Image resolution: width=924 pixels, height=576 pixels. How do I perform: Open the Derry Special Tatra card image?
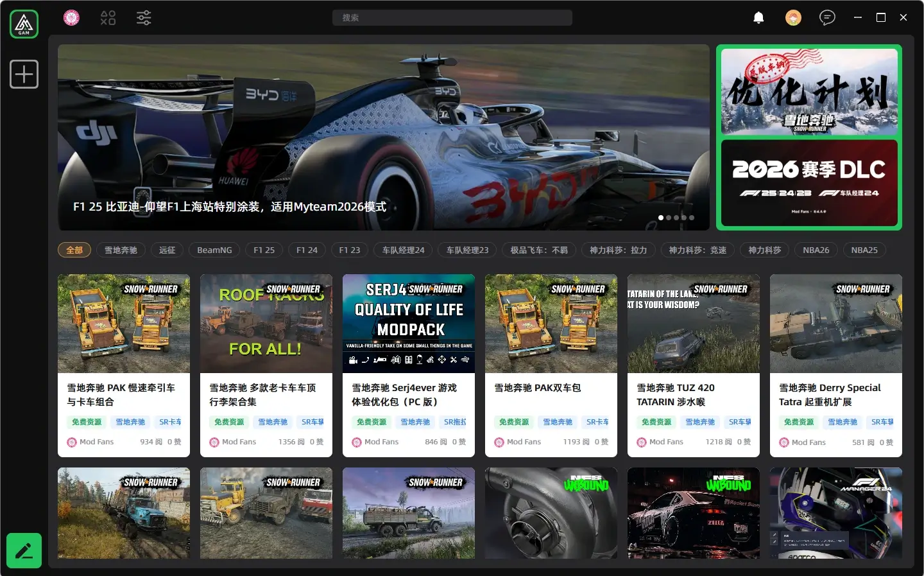pos(836,324)
